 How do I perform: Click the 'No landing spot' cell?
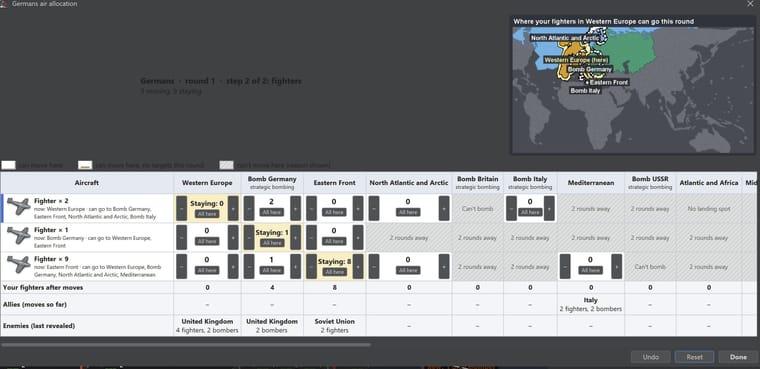[709, 209]
